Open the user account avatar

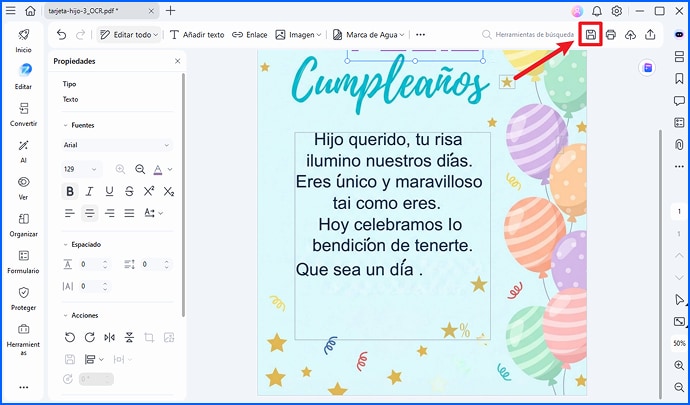pyautogui.click(x=577, y=11)
